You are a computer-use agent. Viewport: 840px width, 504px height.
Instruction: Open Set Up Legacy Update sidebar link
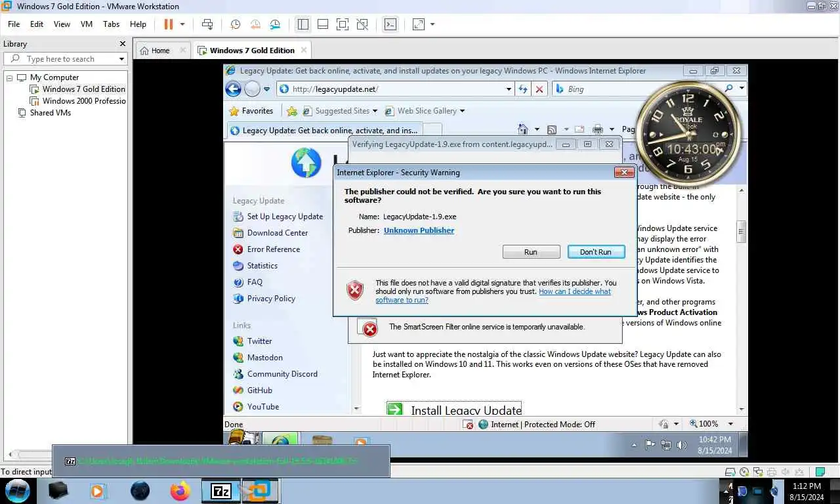pyautogui.click(x=285, y=217)
